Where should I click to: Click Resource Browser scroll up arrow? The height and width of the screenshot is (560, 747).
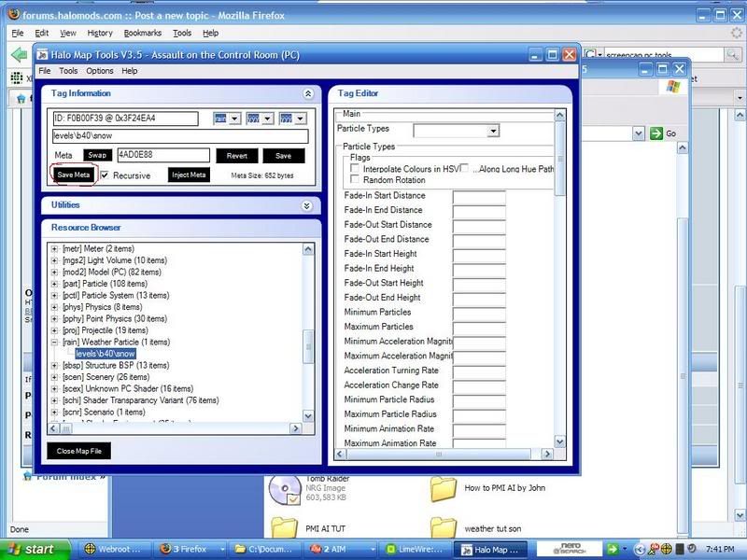click(x=308, y=249)
